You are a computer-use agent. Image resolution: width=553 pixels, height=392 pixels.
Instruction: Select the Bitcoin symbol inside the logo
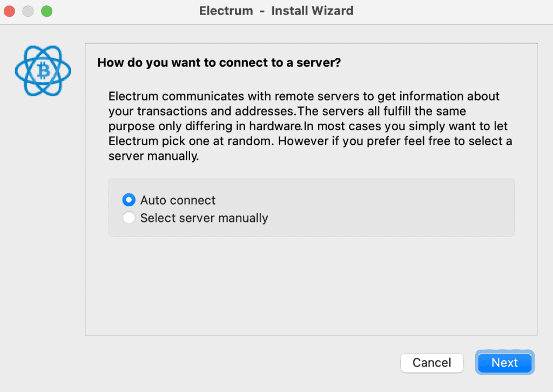(43, 71)
